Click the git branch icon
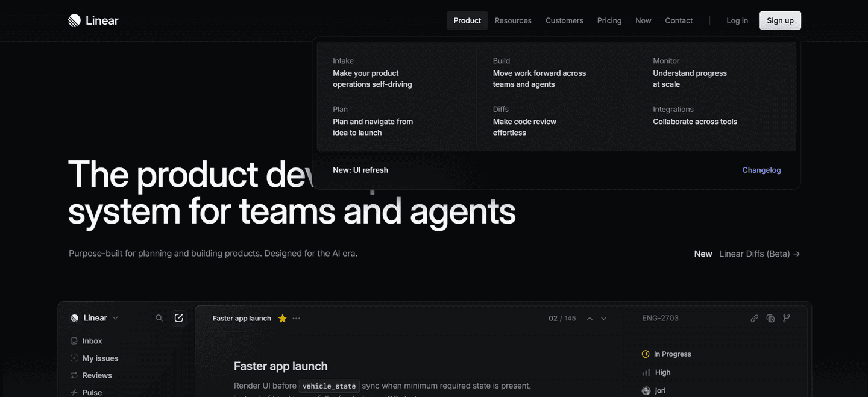This screenshot has height=397, width=868. (786, 319)
